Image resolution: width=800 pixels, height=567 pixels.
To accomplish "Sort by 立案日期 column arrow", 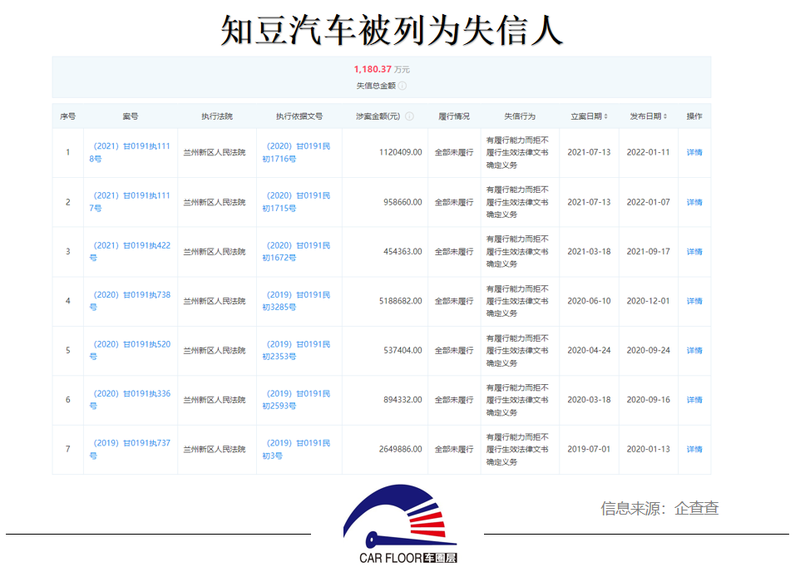I will [x=606, y=116].
